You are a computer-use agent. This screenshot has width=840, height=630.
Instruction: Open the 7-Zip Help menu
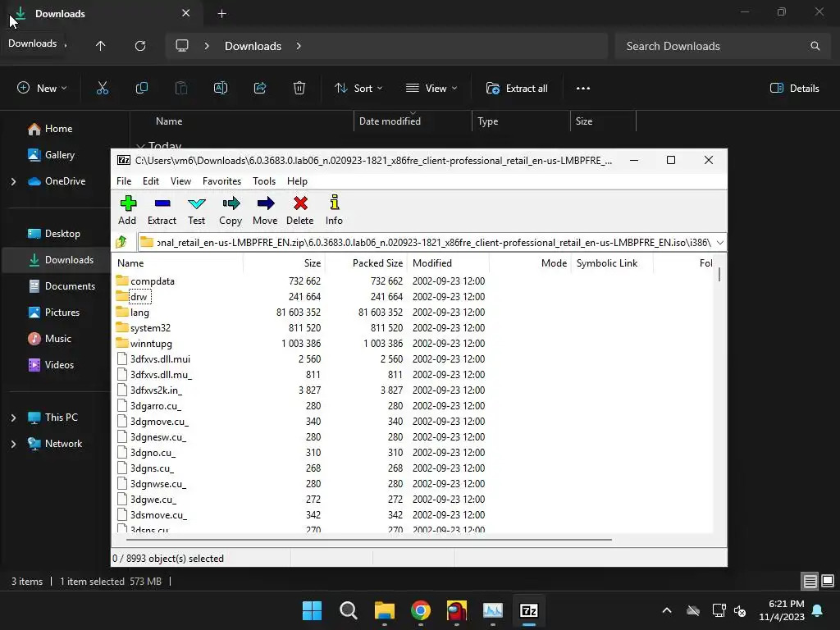[297, 181]
